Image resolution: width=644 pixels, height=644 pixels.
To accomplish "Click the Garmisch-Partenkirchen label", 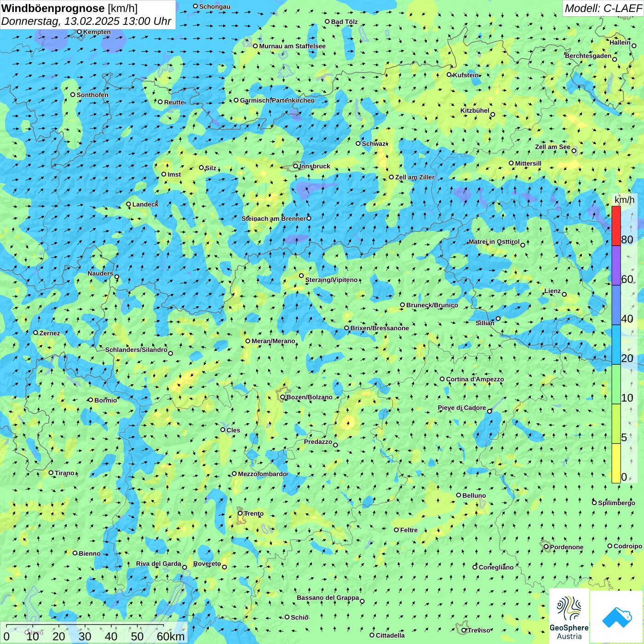I will click(x=277, y=100).
